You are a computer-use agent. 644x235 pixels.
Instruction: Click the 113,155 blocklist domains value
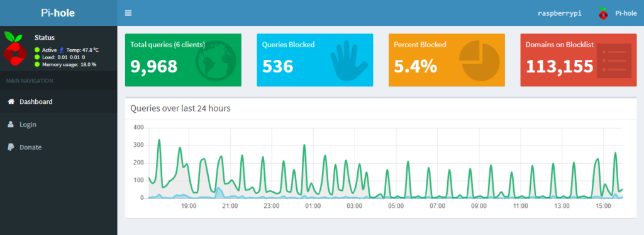pyautogui.click(x=560, y=66)
